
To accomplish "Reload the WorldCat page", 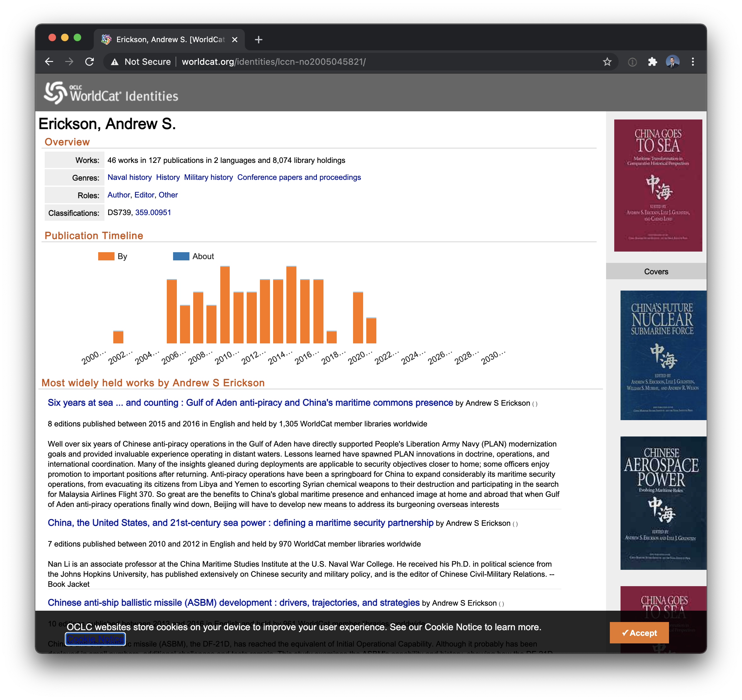I will pyautogui.click(x=89, y=62).
